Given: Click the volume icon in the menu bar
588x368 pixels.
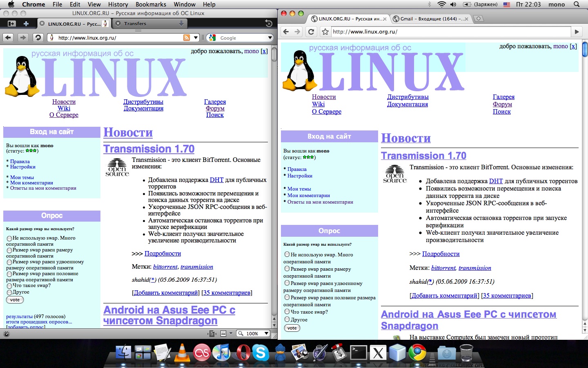Looking at the screenshot, I should pyautogui.click(x=453, y=4).
